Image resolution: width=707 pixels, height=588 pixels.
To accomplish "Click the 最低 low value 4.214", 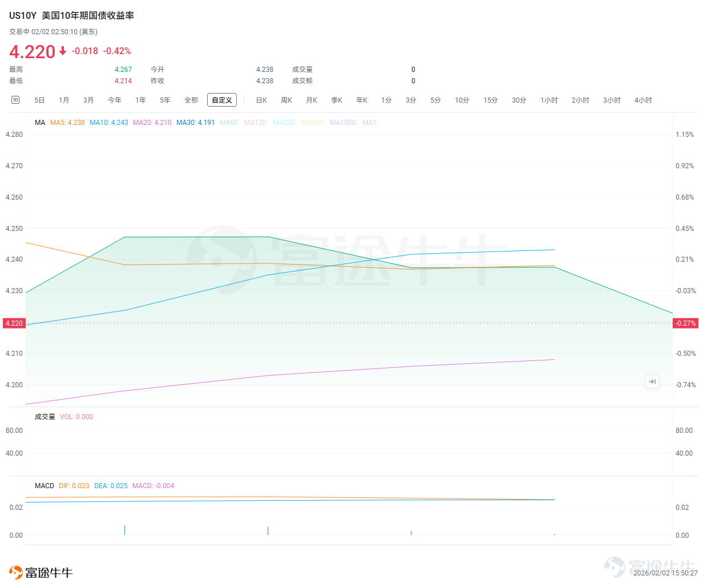I will pos(123,81).
